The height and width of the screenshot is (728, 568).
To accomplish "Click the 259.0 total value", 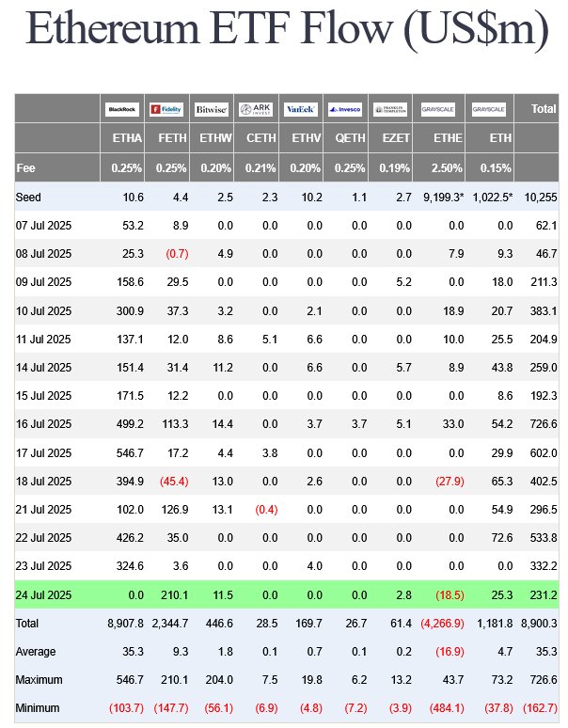I will (544, 368).
